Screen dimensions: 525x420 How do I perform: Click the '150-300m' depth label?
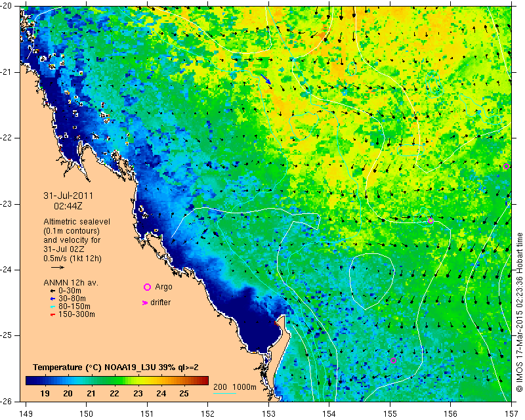[77, 314]
